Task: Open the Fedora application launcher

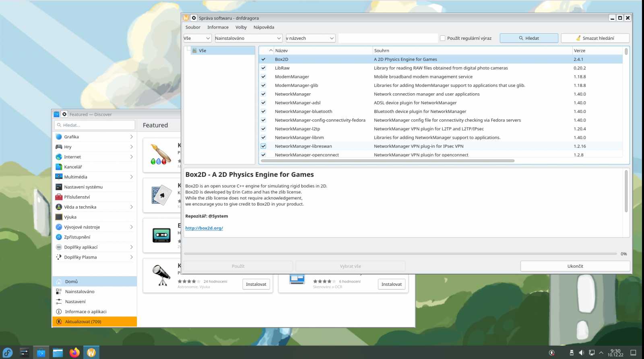Action: click(8, 353)
